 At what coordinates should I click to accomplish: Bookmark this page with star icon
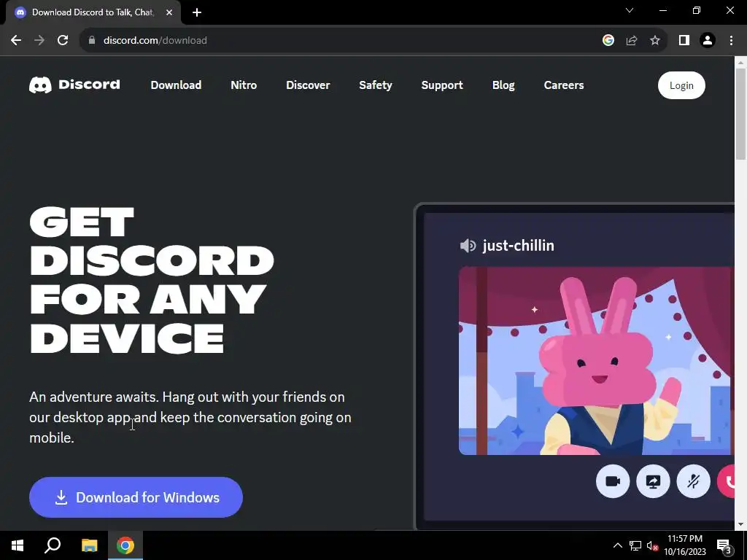(x=655, y=41)
